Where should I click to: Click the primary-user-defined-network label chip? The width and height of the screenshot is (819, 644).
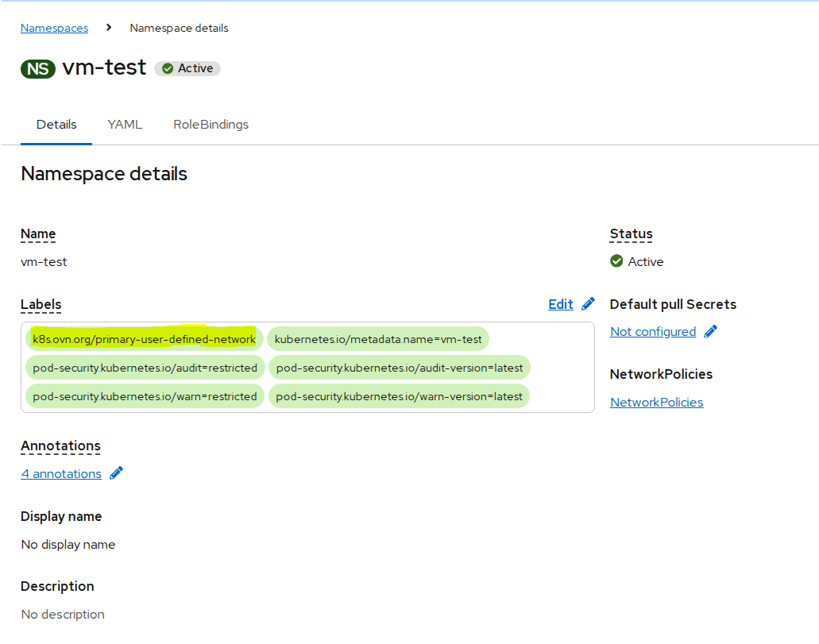(x=144, y=339)
